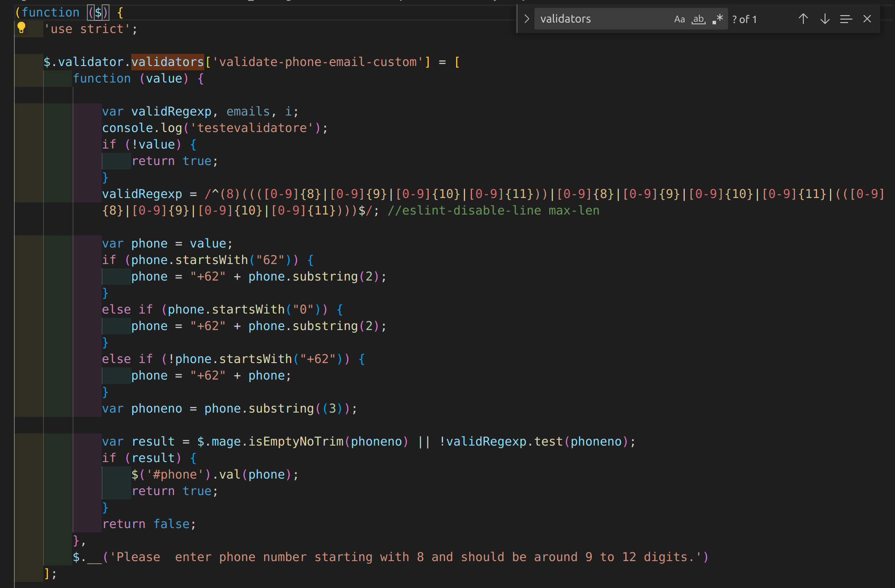Click the 'use strict' string
Image resolution: width=895 pixels, height=588 pixels.
pos(87,29)
